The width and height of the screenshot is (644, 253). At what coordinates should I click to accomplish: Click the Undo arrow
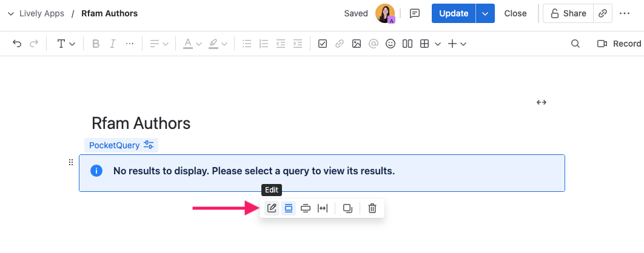17,44
